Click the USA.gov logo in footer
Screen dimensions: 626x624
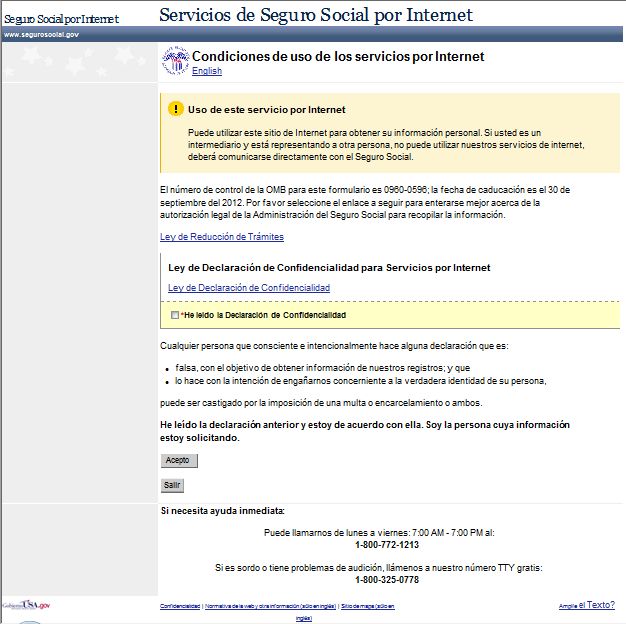26,606
